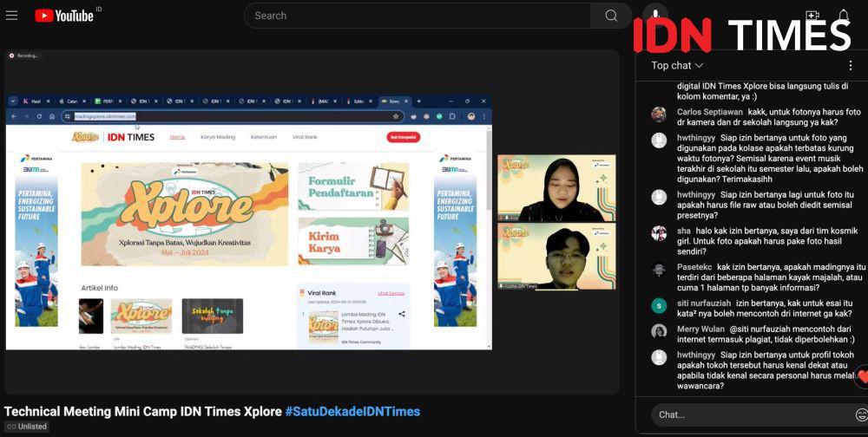This screenshot has width=868, height=437.
Task: Click the left Pertamina ad banner
Action: pyautogui.click(x=36, y=239)
